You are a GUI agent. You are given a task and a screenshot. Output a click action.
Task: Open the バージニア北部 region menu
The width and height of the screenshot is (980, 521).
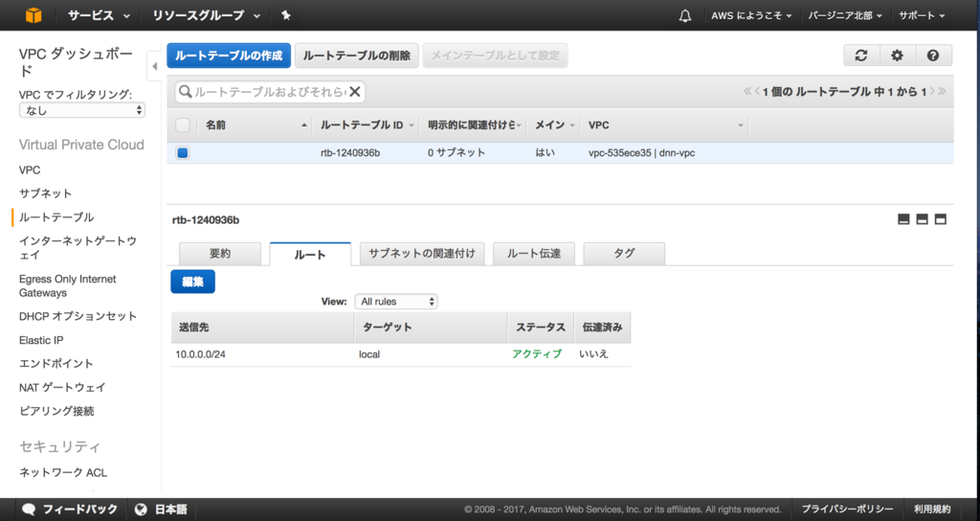click(845, 15)
